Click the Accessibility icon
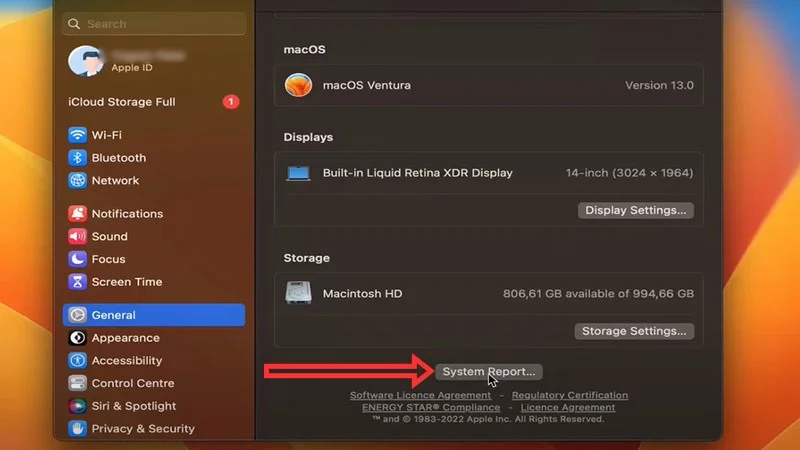 (x=77, y=360)
